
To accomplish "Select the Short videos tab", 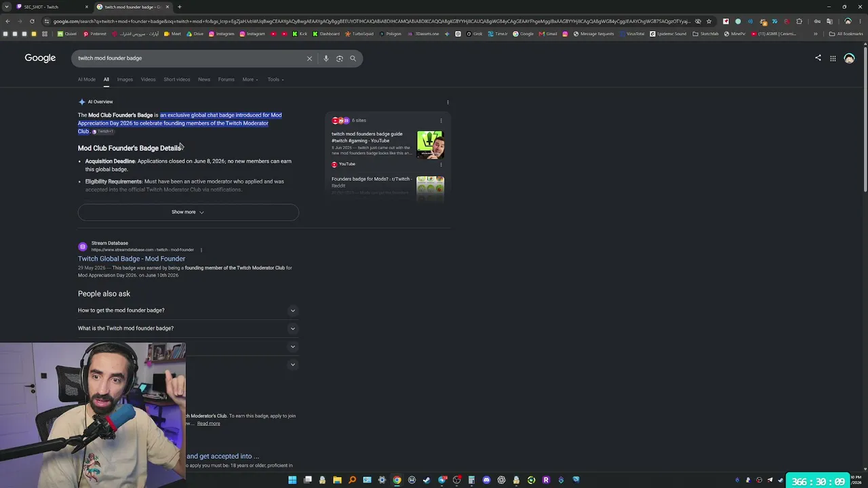I will click(177, 79).
